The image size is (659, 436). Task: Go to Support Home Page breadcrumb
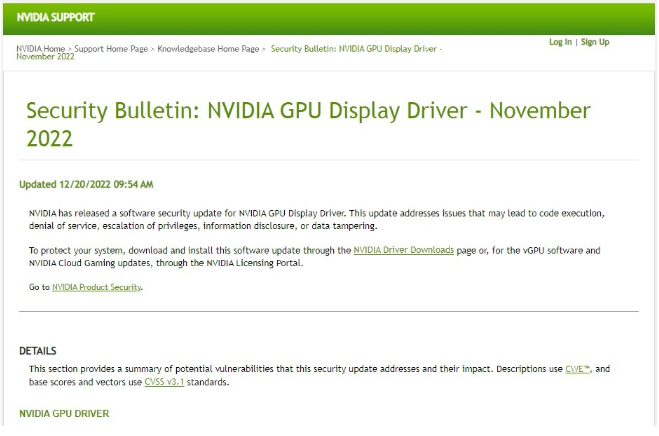[x=111, y=49]
